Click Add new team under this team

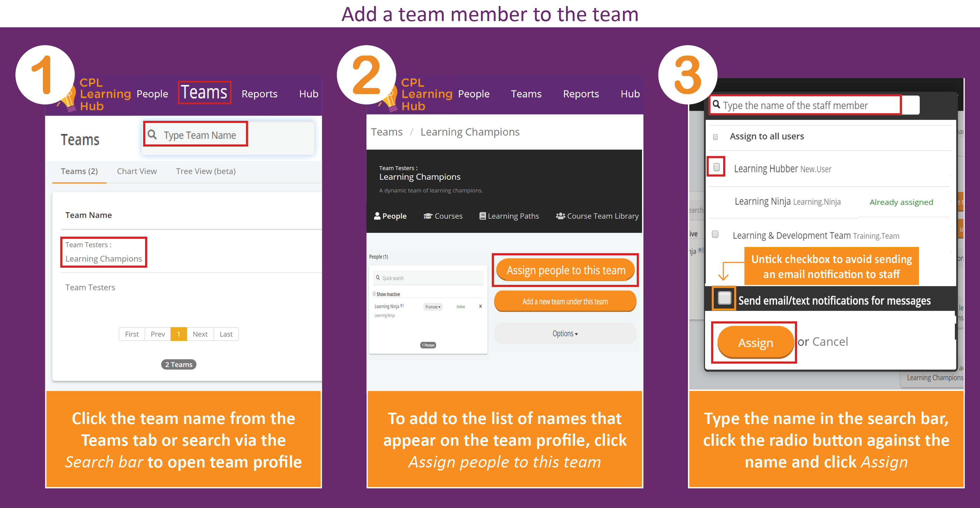562,301
